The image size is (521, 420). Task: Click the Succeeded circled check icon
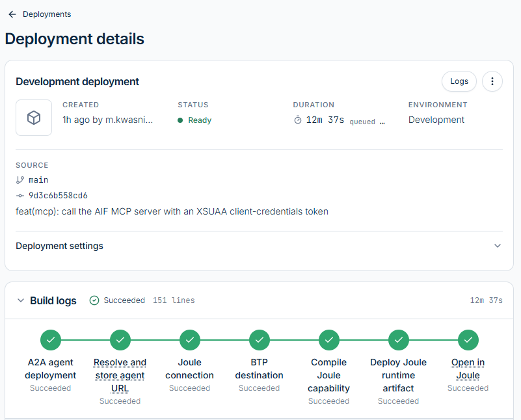tap(94, 300)
